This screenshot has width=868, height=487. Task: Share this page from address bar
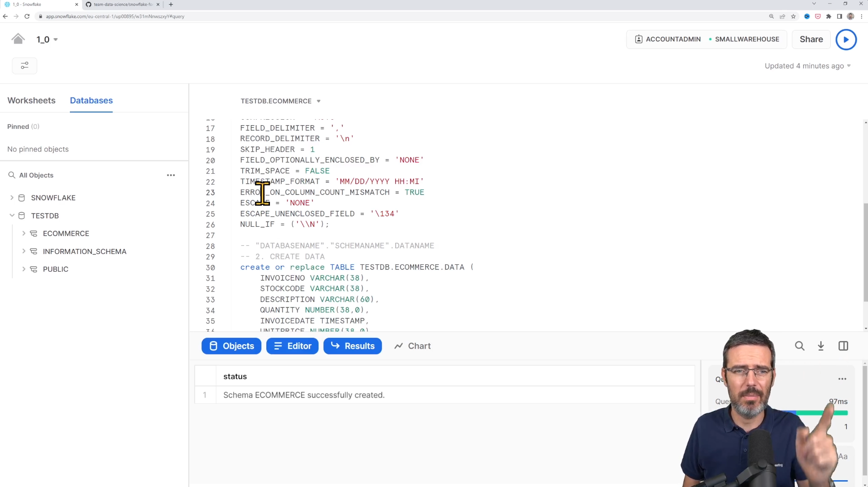783,16
